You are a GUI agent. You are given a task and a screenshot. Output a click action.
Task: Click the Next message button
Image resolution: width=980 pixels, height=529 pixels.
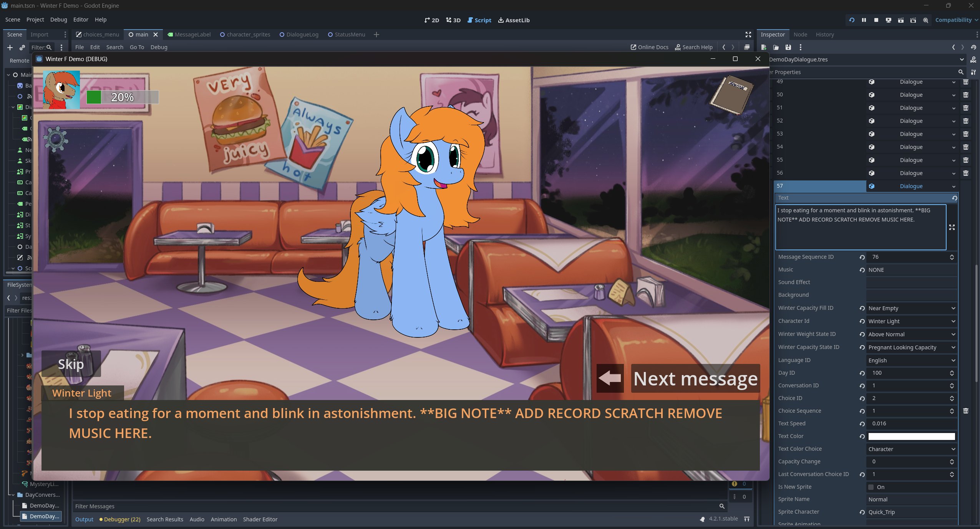[x=695, y=379]
